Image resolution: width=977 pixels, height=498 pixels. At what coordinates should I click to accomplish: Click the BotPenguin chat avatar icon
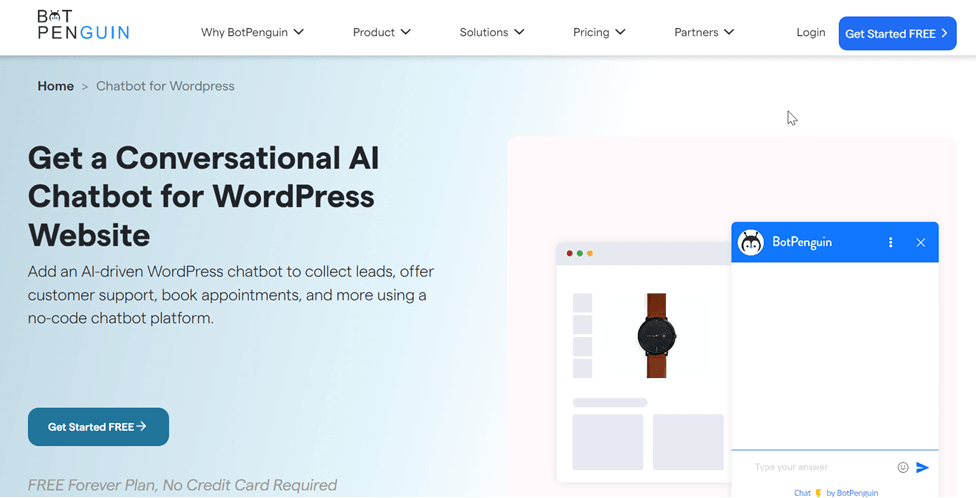coord(751,242)
